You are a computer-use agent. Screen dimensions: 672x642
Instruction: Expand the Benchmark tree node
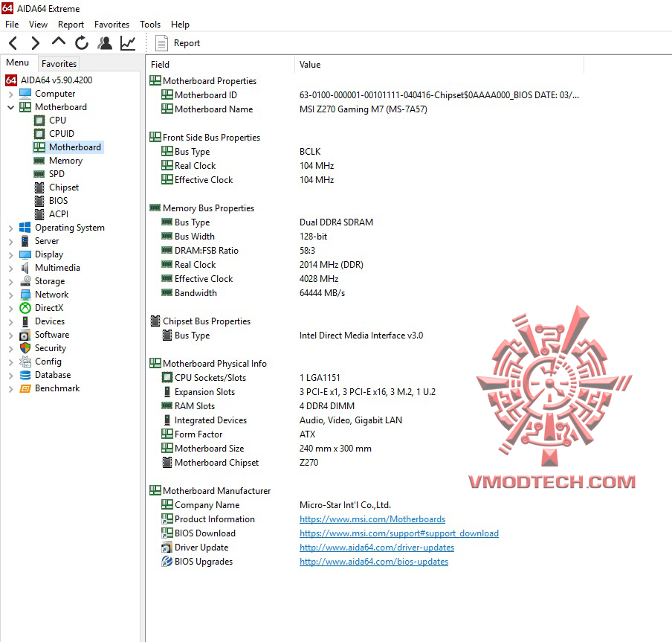click(x=10, y=389)
